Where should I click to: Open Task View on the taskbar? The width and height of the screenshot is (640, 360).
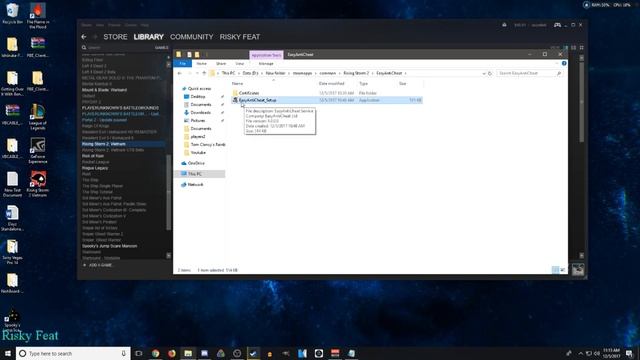coord(139,353)
